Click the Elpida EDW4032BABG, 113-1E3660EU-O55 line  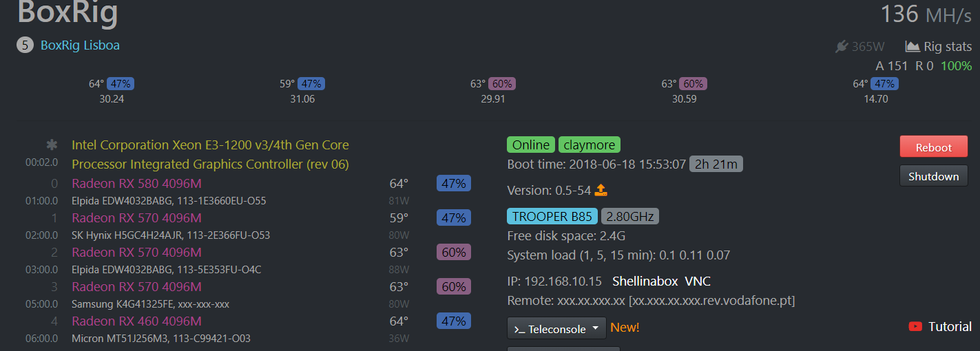click(x=169, y=201)
